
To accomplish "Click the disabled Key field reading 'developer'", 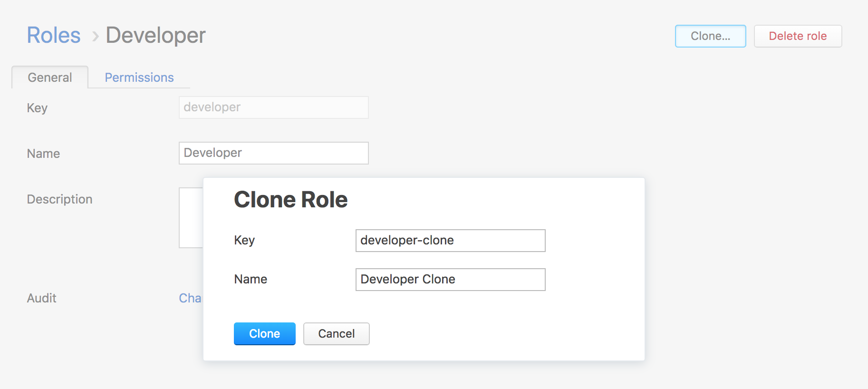I will [274, 107].
